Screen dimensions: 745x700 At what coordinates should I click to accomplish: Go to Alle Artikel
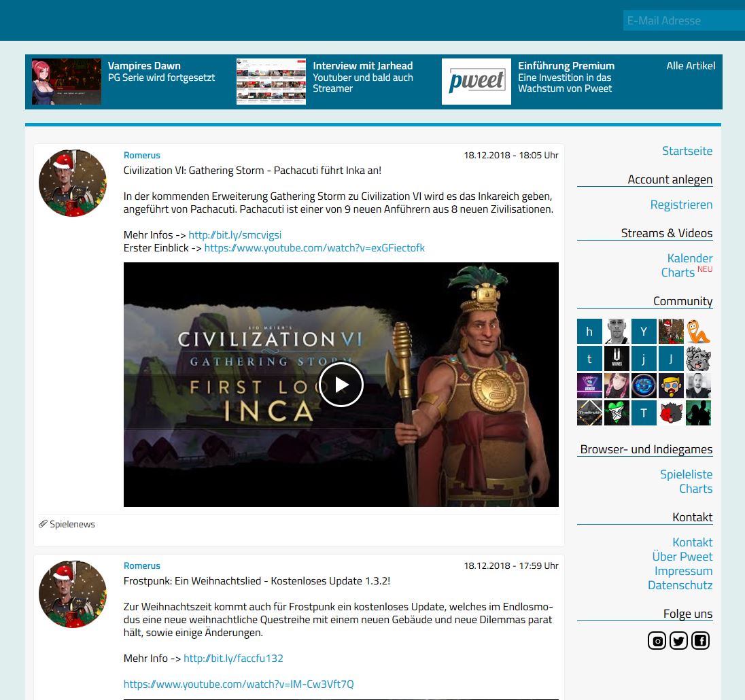[x=691, y=66]
